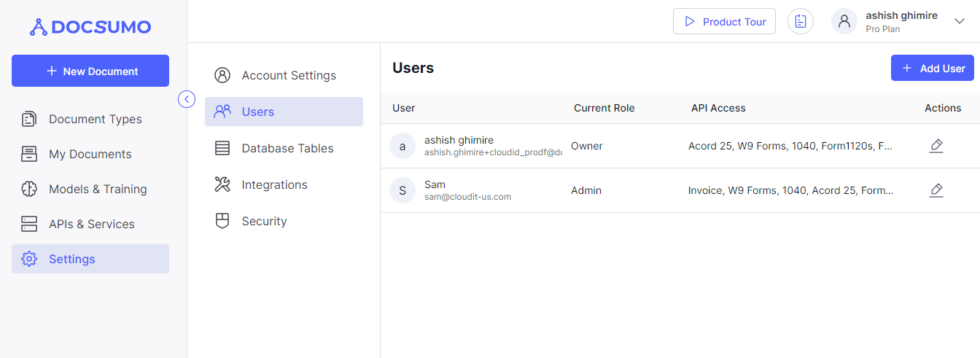
Task: Open the checklist clipboard icon in header
Action: (x=801, y=22)
